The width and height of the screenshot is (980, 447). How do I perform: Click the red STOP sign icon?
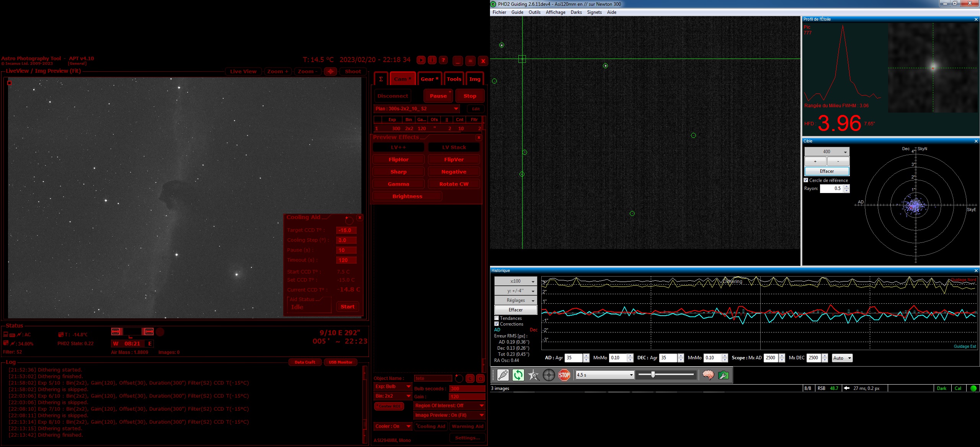tap(564, 375)
